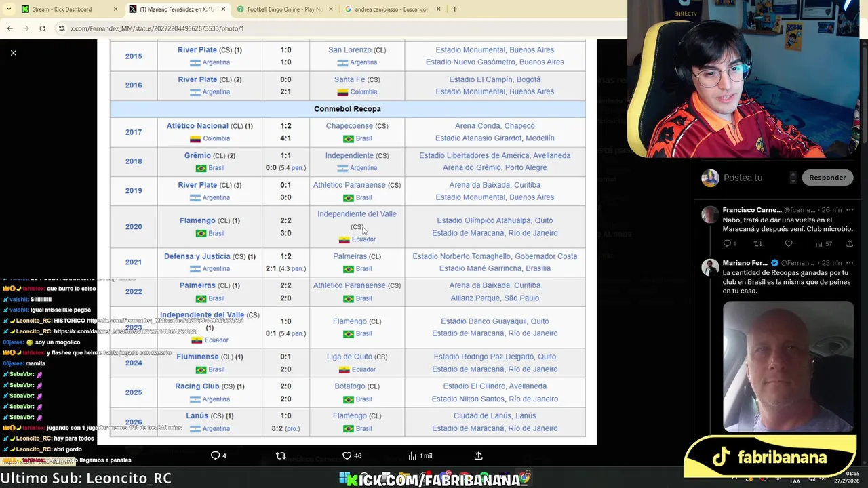Click the Conmebol Recopa header row

click(347, 108)
